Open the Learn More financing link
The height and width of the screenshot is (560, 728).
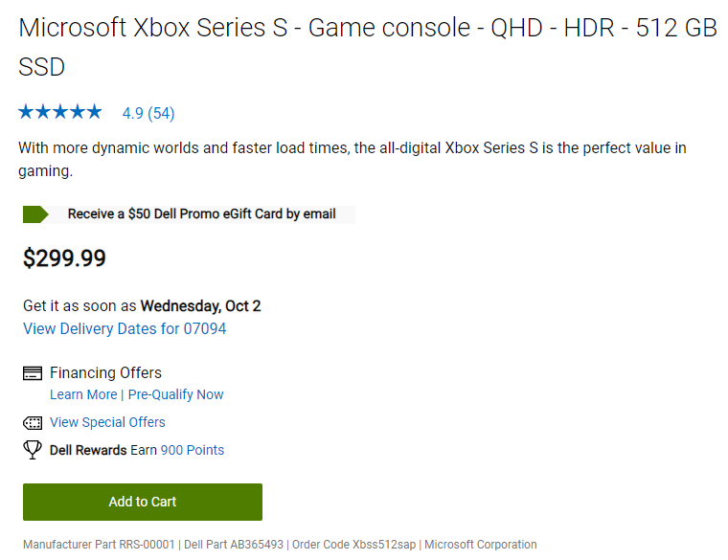(83, 394)
